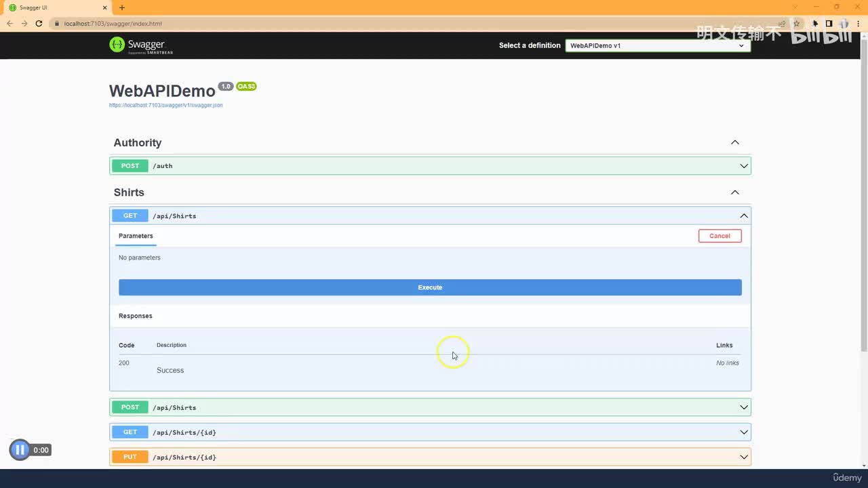Select the Parameters tab
The height and width of the screenshot is (488, 868).
click(x=136, y=236)
